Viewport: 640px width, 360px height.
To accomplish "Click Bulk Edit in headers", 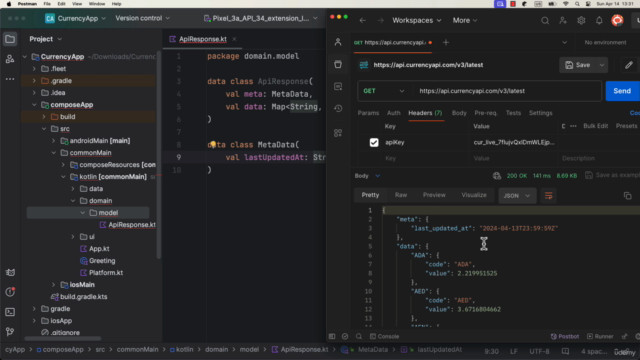I will coord(596,126).
